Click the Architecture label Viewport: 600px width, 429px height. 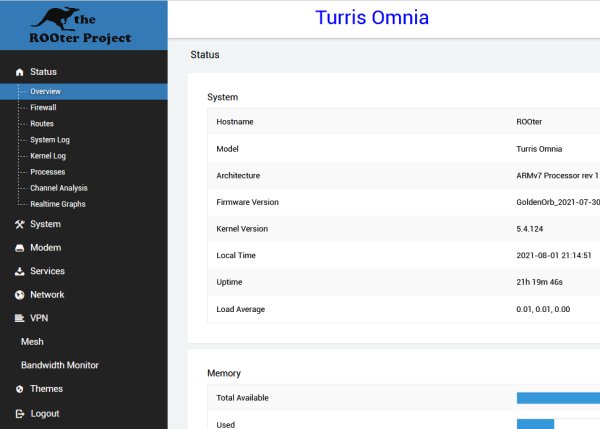(238, 176)
